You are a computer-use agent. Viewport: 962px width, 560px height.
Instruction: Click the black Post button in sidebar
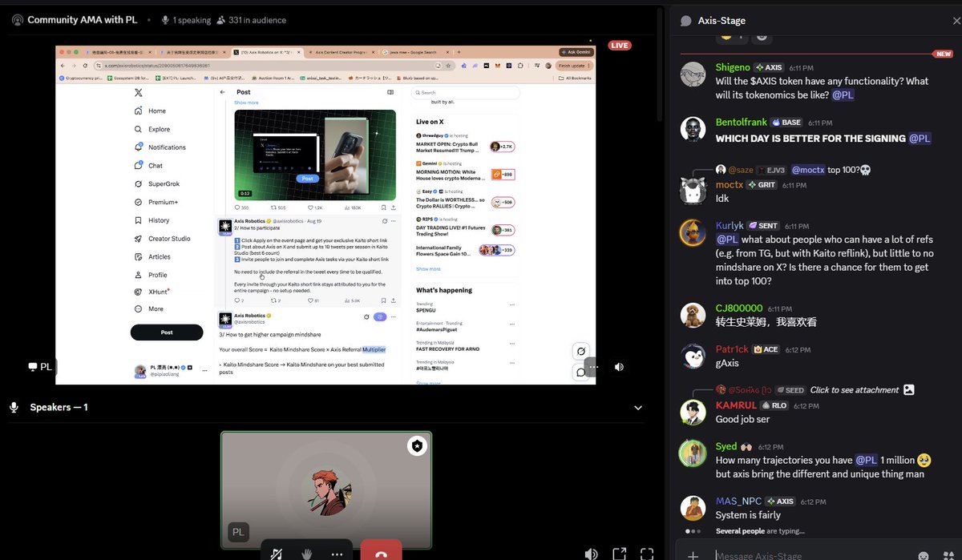[167, 332]
